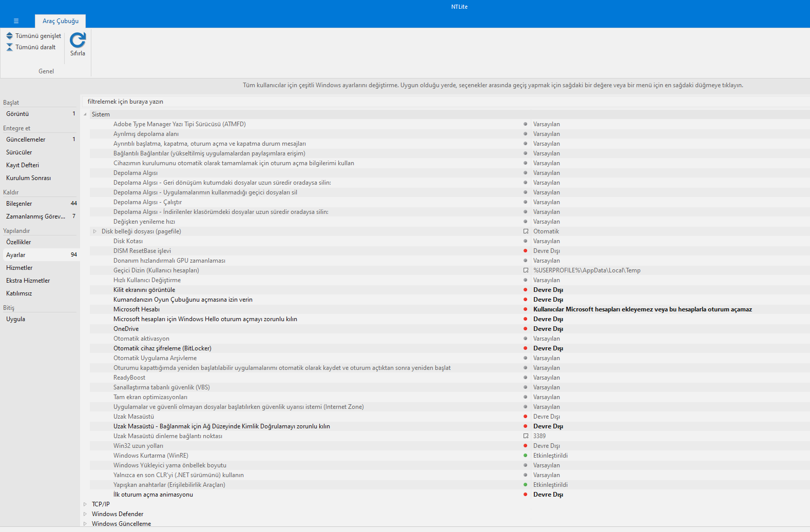Click the gray dot for Hızlı Kullanıcı Değiştirme
Screen dimensions: 810x532
pyautogui.click(x=525, y=280)
